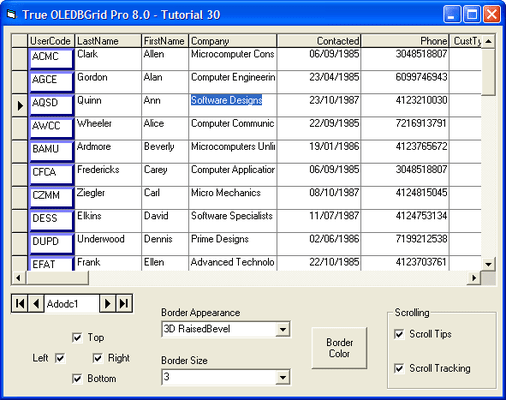
Task: Click the Phone column header
Action: tap(405, 41)
